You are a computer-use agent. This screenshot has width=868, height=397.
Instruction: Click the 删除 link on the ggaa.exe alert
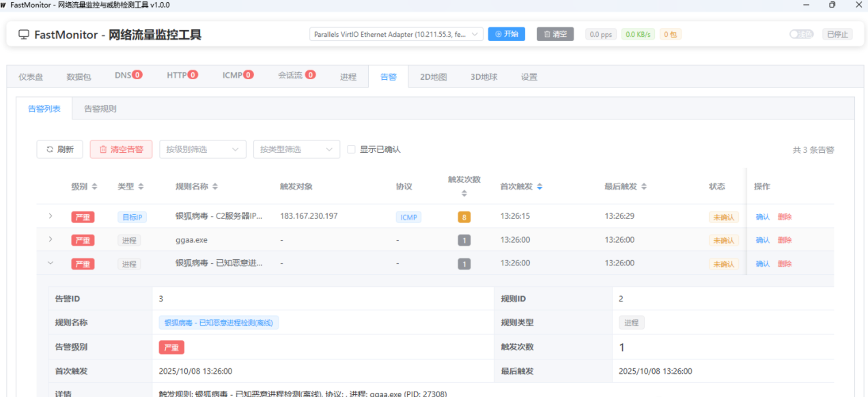pos(784,239)
